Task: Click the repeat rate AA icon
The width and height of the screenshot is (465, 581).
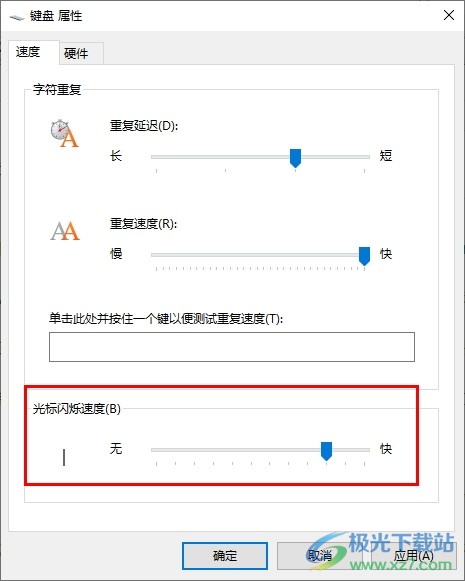Action: tap(65, 230)
